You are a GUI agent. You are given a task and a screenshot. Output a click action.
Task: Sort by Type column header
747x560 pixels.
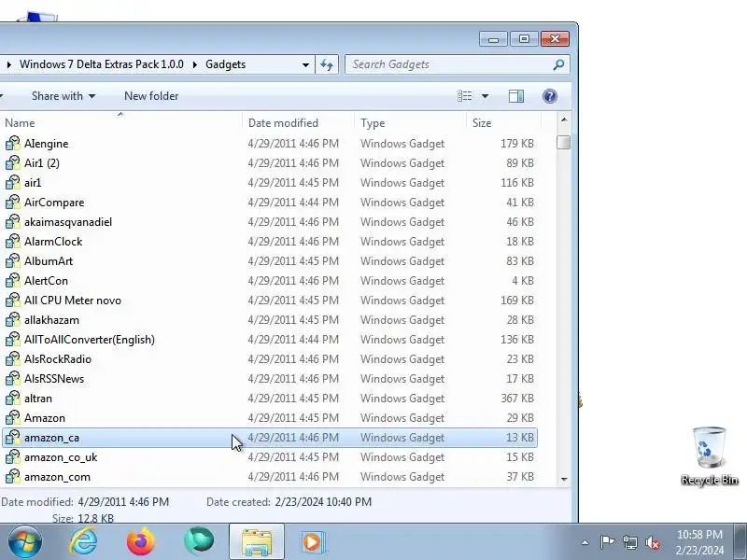pyautogui.click(x=411, y=123)
